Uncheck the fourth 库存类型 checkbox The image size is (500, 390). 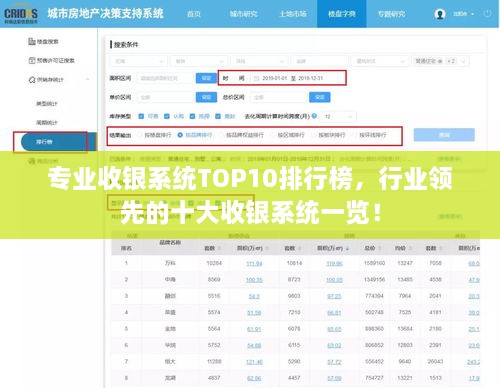point(218,116)
